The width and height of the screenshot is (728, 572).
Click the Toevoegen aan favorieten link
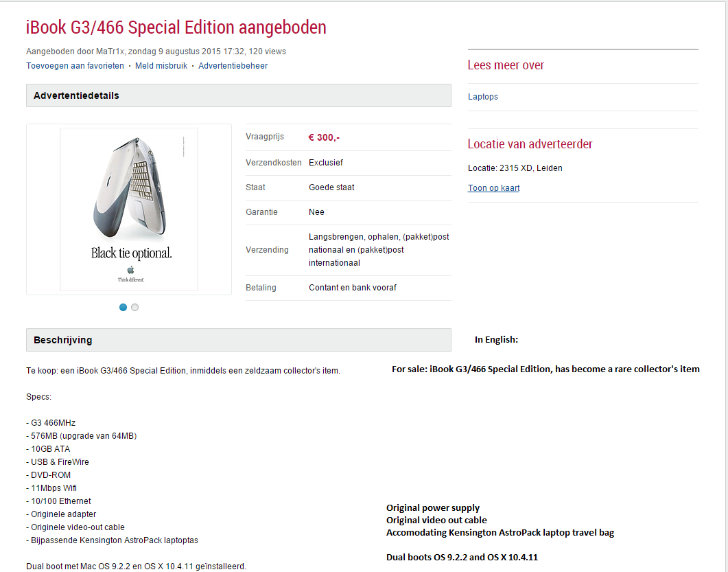(75, 65)
